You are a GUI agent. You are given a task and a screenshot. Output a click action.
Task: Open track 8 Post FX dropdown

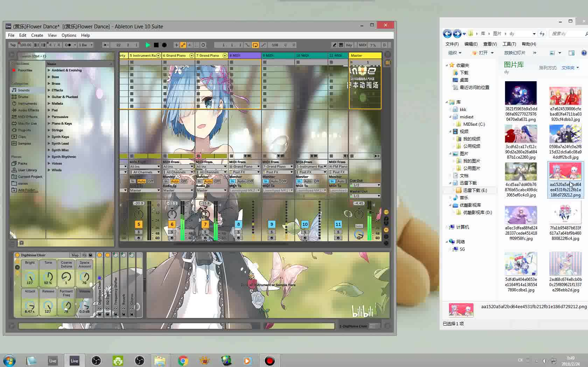point(245,172)
